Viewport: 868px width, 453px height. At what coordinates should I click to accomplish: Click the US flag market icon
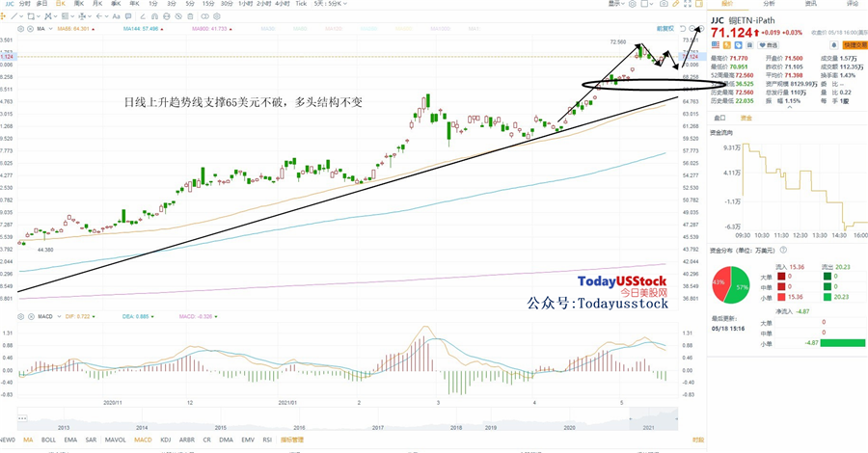(x=716, y=44)
